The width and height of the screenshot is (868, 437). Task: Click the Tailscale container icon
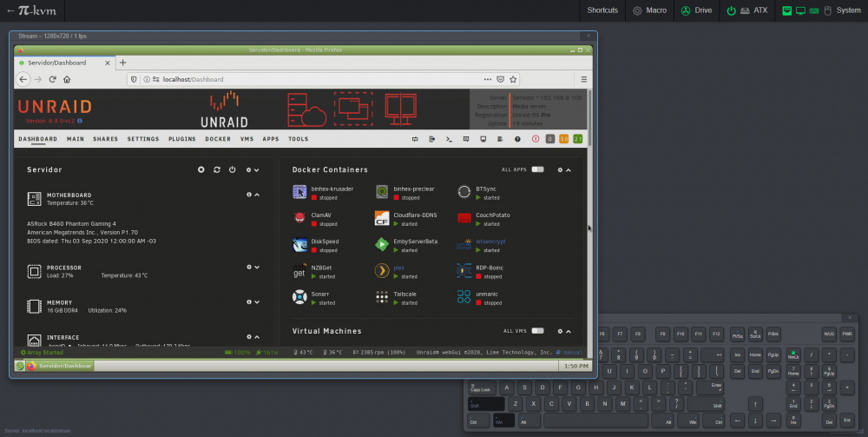382,297
